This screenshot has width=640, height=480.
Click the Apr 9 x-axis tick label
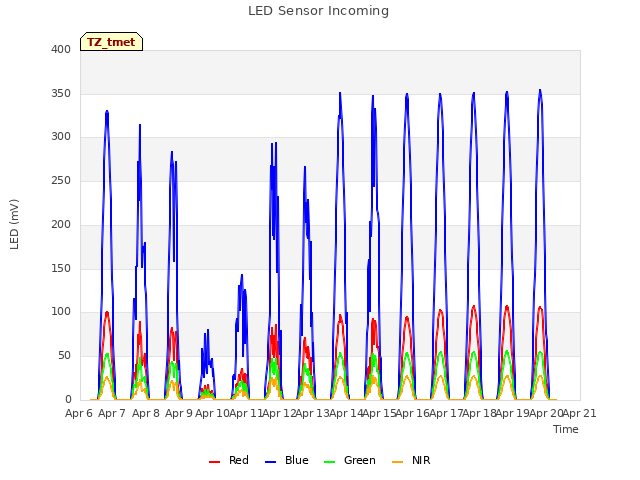[179, 413]
